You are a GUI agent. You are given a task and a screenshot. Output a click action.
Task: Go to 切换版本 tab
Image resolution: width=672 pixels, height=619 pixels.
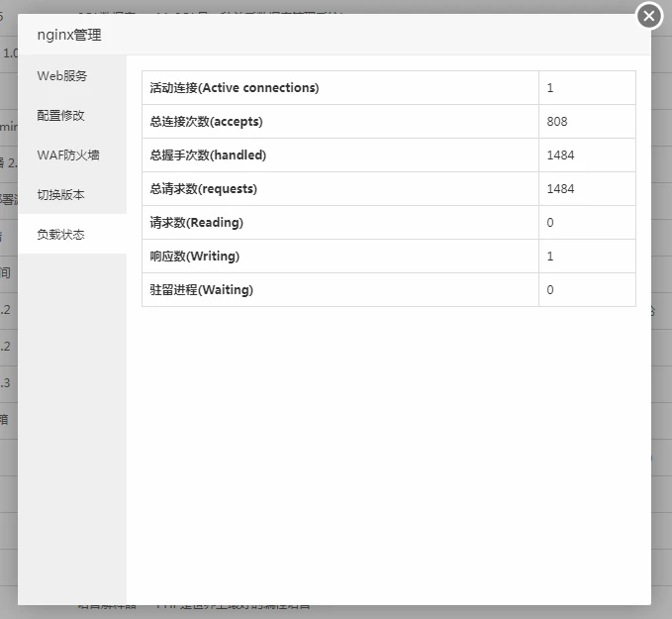[72, 194]
